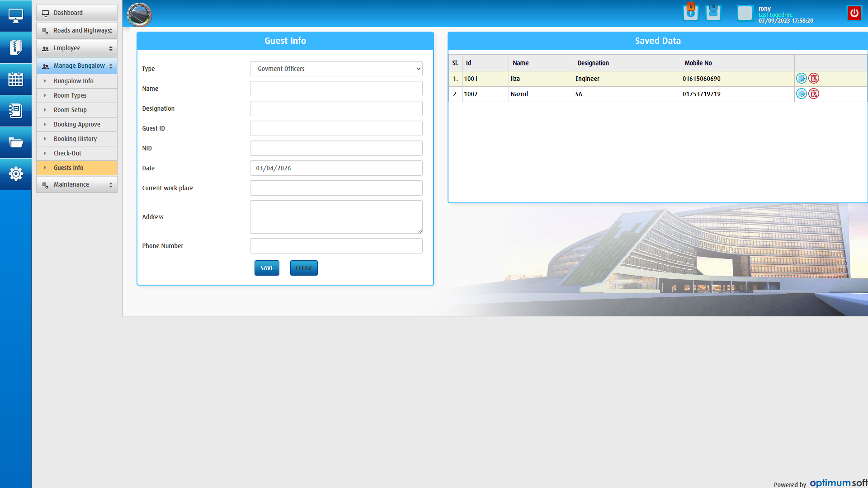Collapse the Manage Bungalow section
The image size is (868, 488).
point(77,66)
